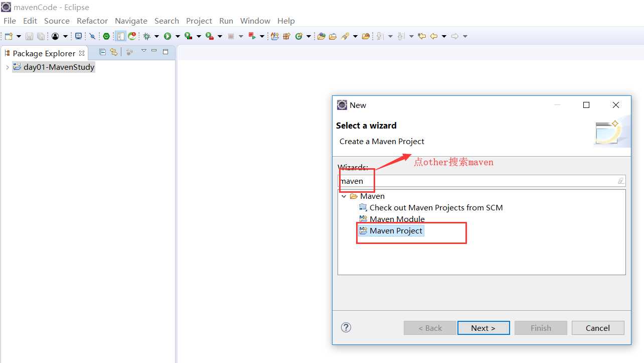Click the Last Edit Location arrow icon

click(422, 36)
